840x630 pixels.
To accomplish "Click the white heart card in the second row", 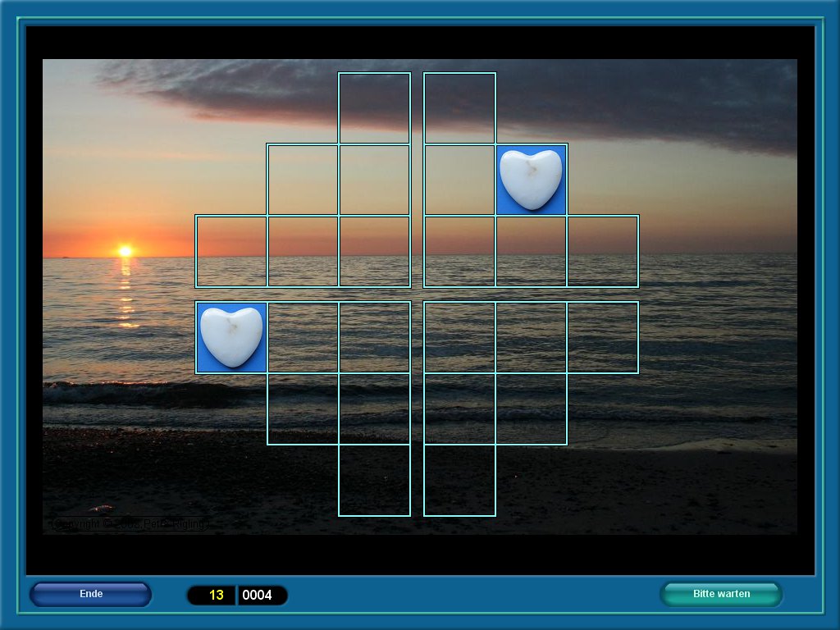I will [x=532, y=180].
